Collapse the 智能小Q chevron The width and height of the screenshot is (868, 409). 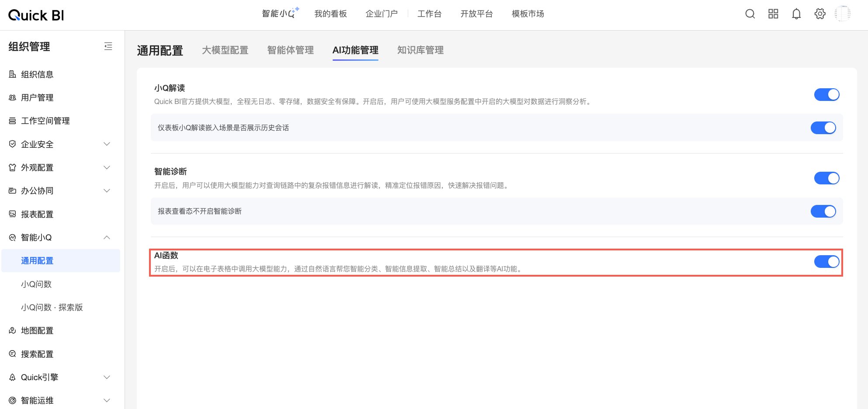coord(107,237)
